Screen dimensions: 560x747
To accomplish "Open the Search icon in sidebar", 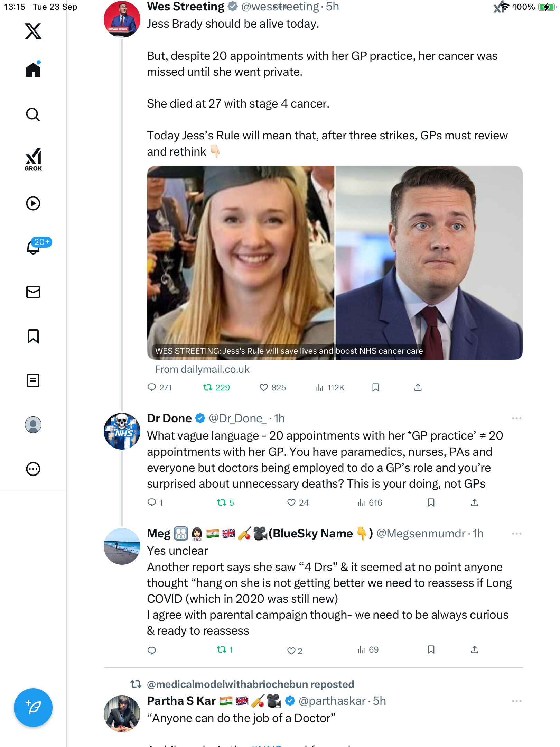I will (x=33, y=114).
